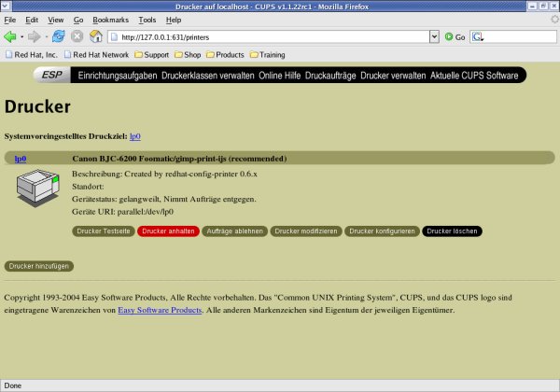Click the Stop loading icon

click(77, 36)
